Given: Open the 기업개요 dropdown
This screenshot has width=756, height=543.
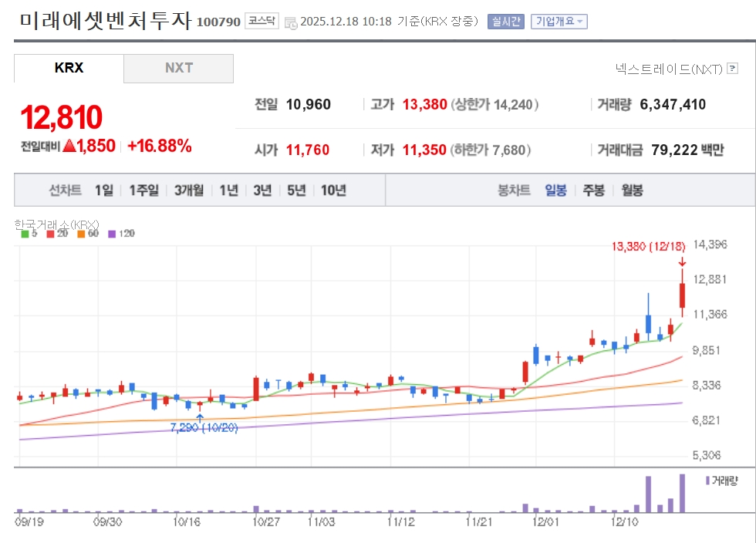Looking at the screenshot, I should 559,22.
